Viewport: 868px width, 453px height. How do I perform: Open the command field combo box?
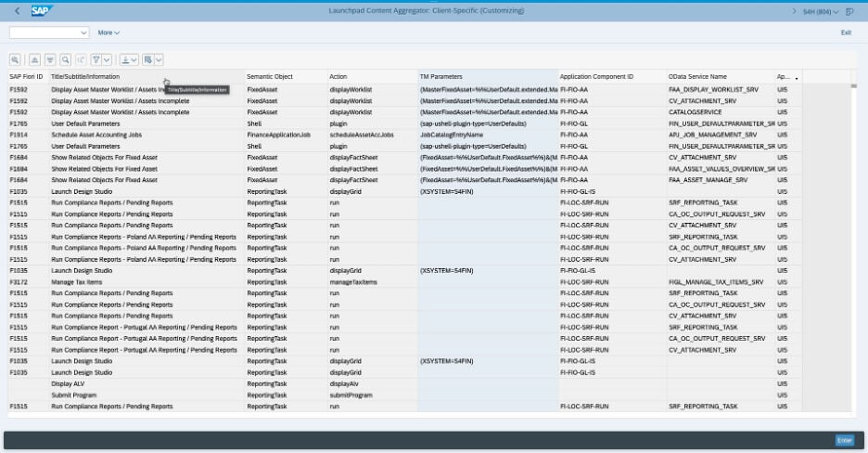[x=49, y=32]
